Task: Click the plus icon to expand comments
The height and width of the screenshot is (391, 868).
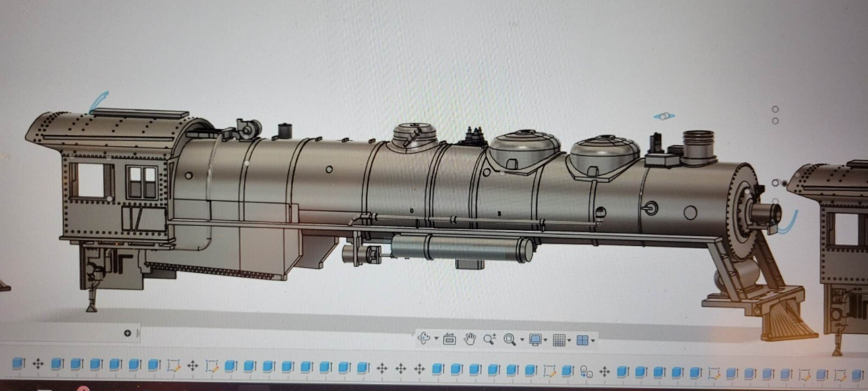Action: click(x=127, y=333)
